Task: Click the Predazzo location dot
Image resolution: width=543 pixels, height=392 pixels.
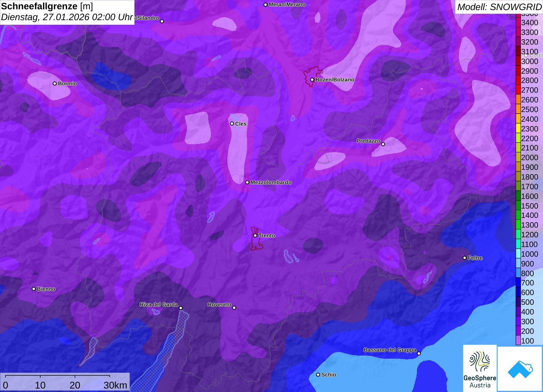Action: pos(383,144)
